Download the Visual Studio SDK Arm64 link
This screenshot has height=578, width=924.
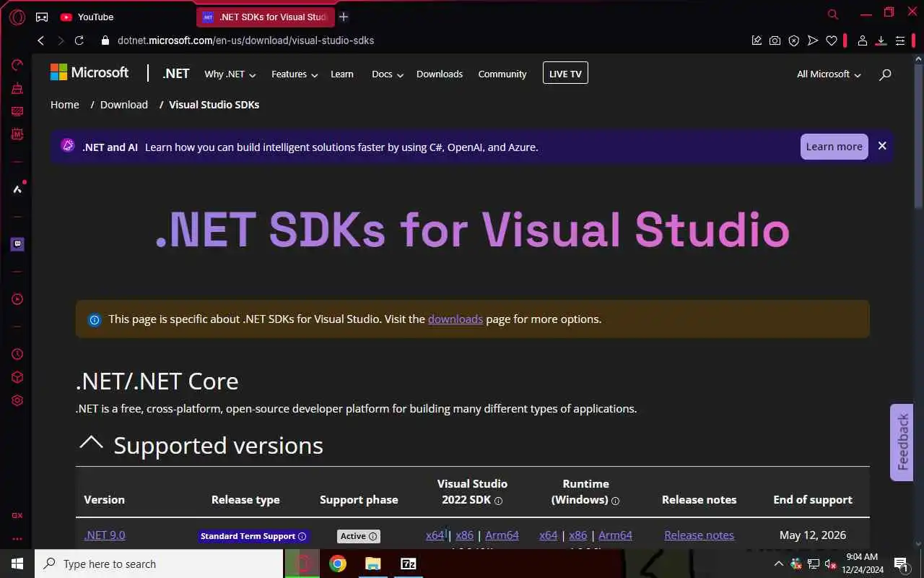pyautogui.click(x=502, y=535)
